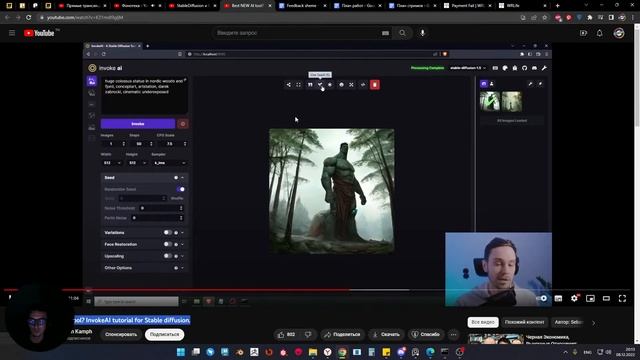The height and width of the screenshot is (360, 640).
Task: Click the Спасибо thanks button
Action: [x=425, y=334]
